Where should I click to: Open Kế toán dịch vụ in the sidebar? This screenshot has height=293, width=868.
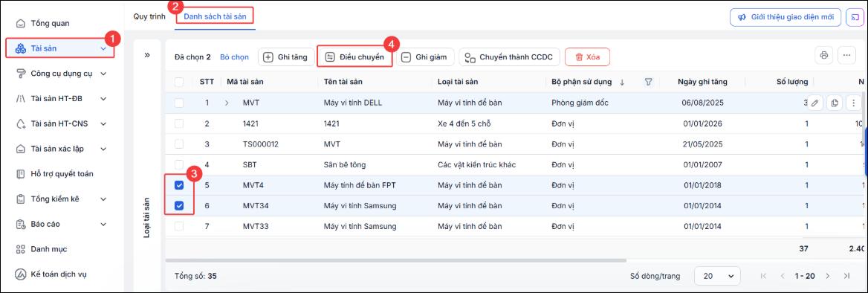tap(59, 274)
